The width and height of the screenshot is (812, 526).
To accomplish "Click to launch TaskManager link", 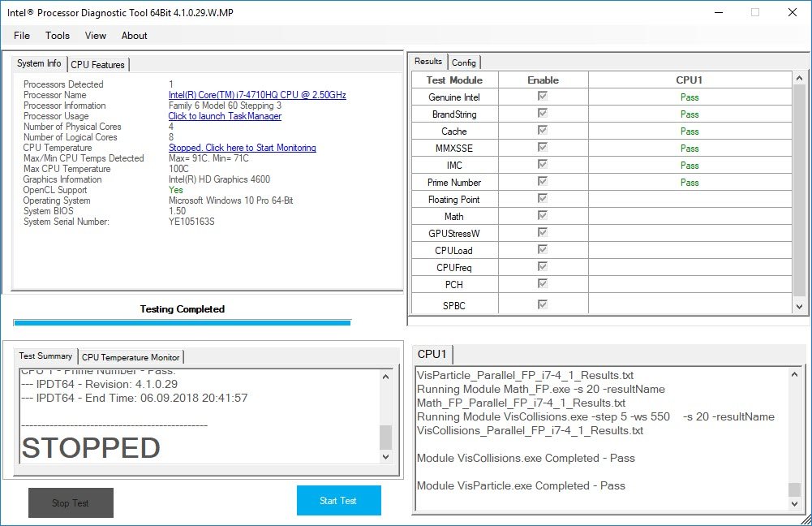I will [225, 116].
